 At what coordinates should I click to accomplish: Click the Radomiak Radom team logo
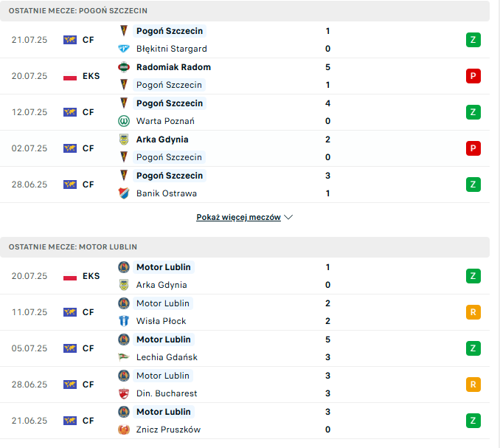tap(124, 67)
